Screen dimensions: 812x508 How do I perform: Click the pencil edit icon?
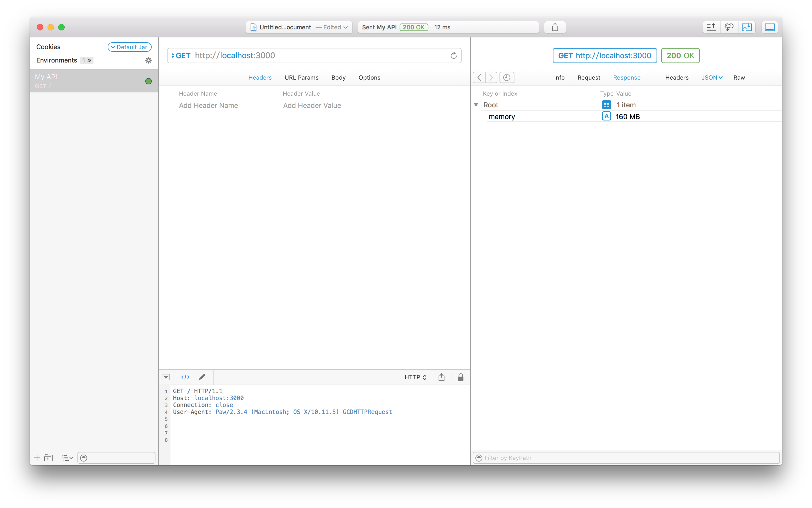tap(202, 377)
